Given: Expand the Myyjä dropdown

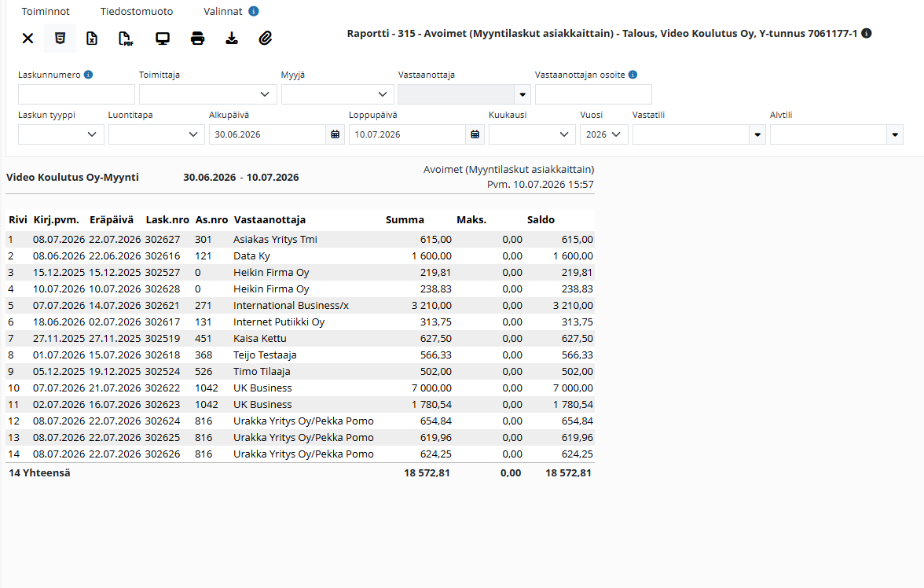Looking at the screenshot, I should [x=338, y=94].
